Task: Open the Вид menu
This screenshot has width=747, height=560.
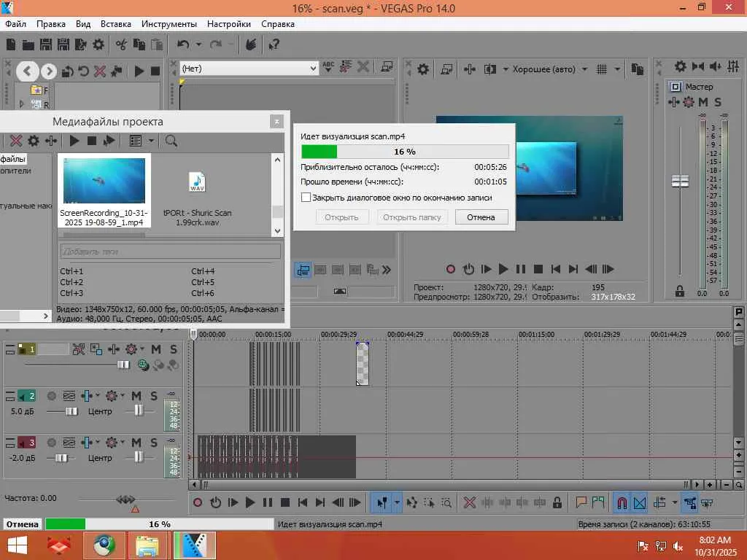Action: pos(83,24)
